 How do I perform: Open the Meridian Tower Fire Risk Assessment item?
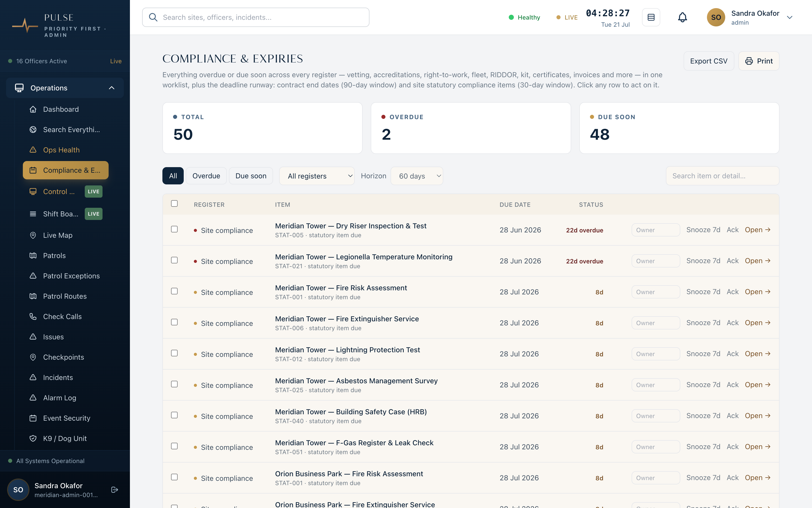757,292
